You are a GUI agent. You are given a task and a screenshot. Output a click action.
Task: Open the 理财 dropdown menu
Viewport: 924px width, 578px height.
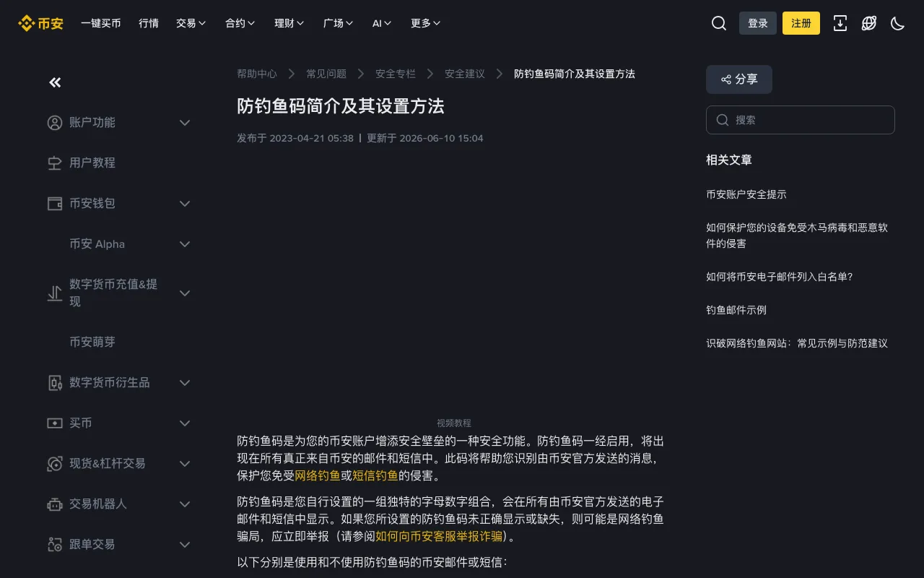tap(289, 23)
